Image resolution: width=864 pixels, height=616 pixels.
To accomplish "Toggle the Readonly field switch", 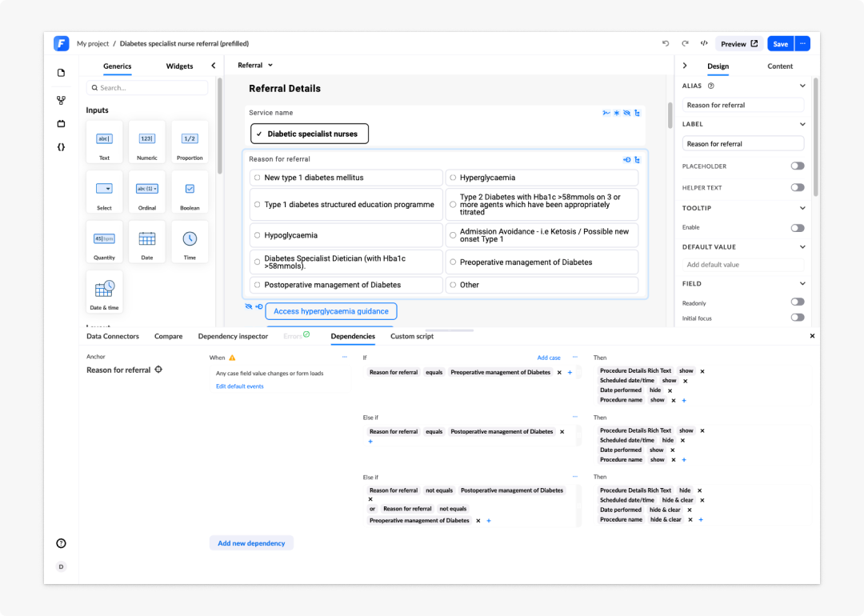I will pos(798,302).
